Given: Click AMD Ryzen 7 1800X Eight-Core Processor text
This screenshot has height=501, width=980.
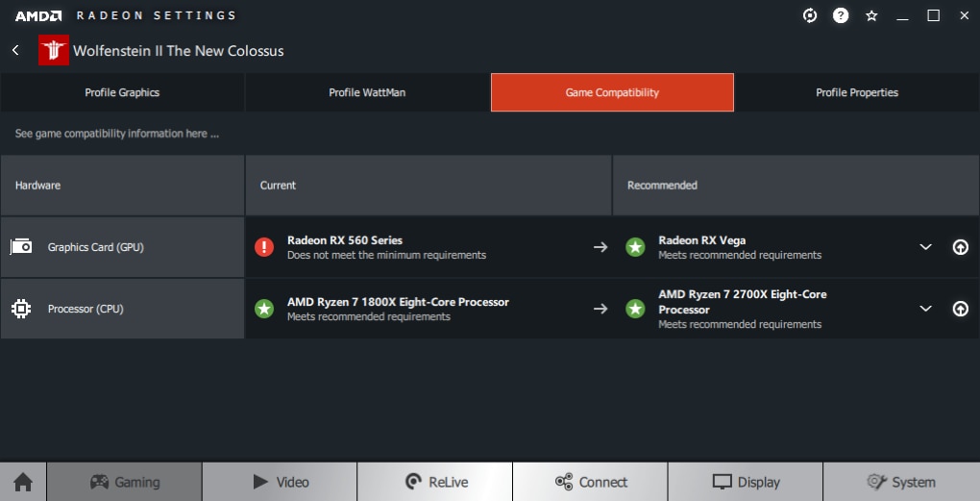Looking at the screenshot, I should point(398,302).
